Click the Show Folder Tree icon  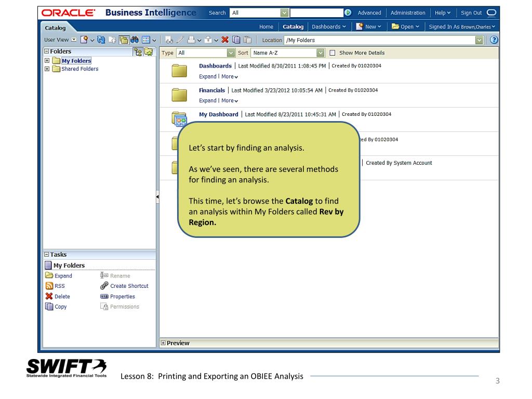click(138, 52)
